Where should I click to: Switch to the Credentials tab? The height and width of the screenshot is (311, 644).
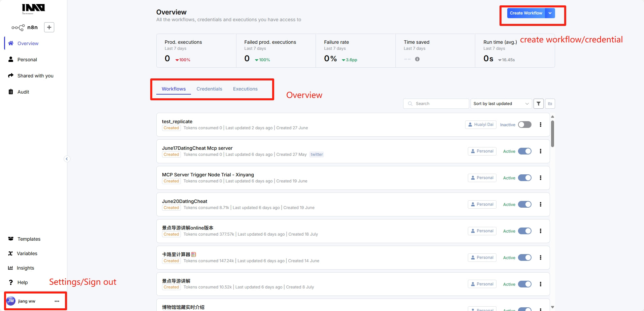(209, 89)
